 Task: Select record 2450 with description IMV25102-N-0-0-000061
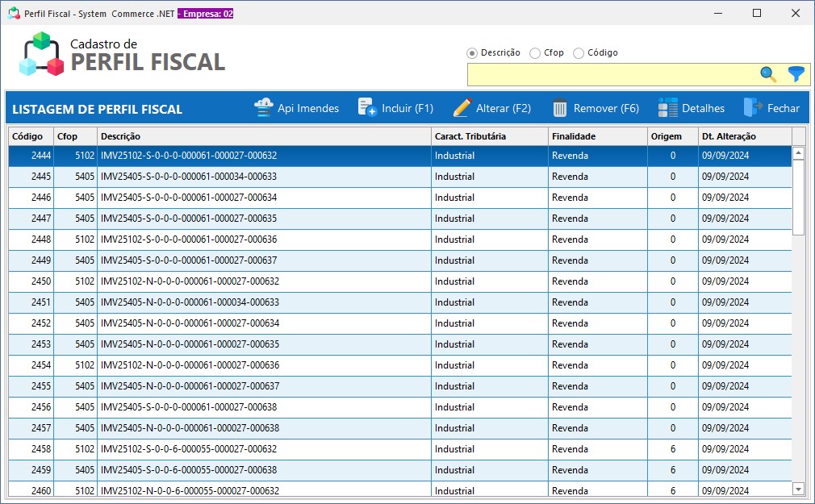pos(242,281)
